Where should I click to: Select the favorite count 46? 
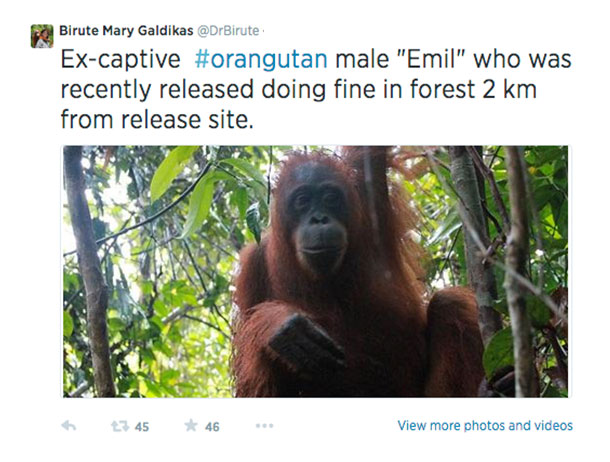tap(212, 427)
